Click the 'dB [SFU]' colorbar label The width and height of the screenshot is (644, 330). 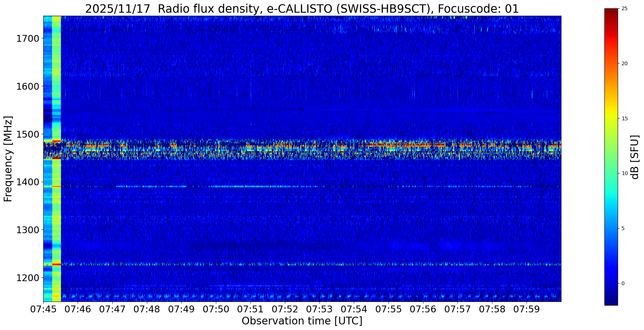point(635,157)
